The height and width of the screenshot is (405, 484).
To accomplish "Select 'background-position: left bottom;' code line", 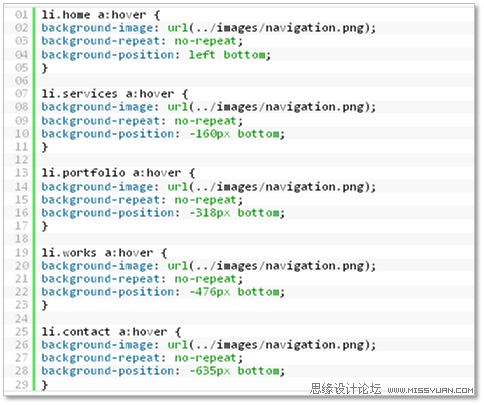I will (156, 55).
